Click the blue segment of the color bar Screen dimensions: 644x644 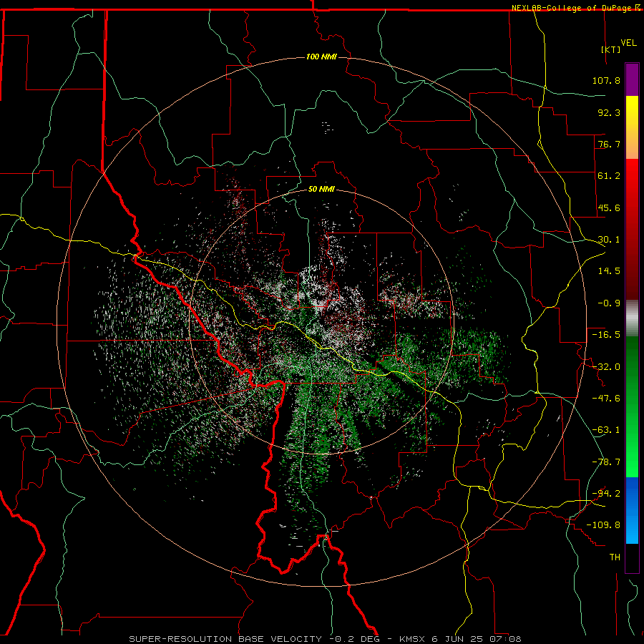point(632,510)
